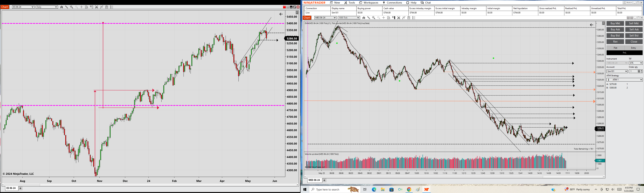
Task: Open Strategies icon in ES chart toolbar
Action: [x=101, y=7]
